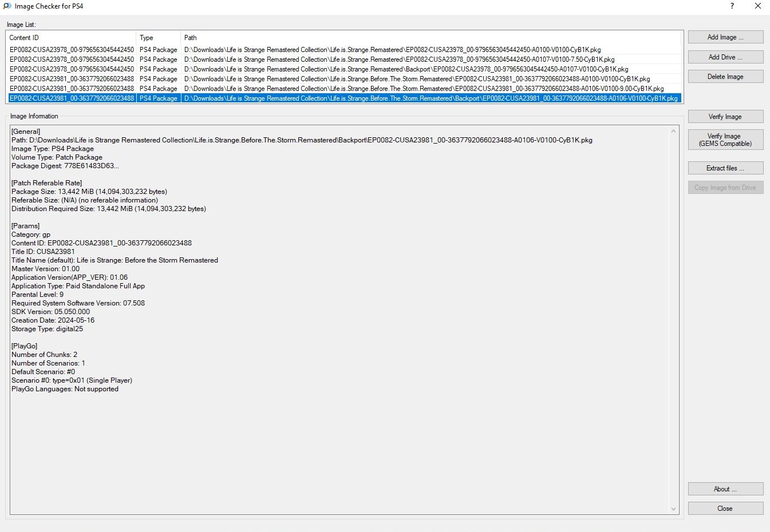Sort list by Path column header
770x532 pixels.
click(432, 38)
